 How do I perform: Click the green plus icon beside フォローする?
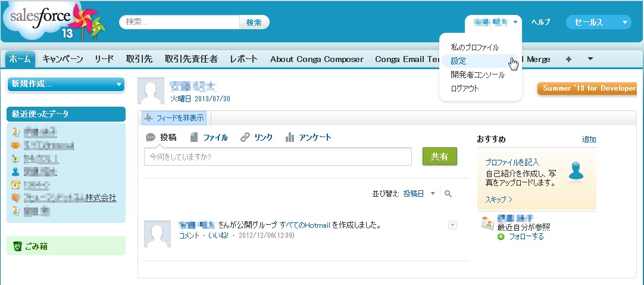(501, 237)
